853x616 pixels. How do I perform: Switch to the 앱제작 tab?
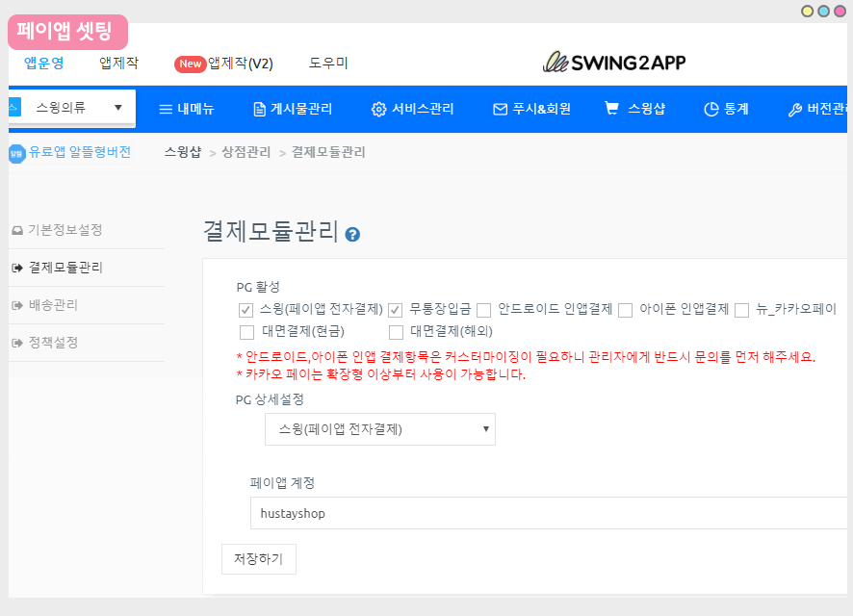pos(118,63)
